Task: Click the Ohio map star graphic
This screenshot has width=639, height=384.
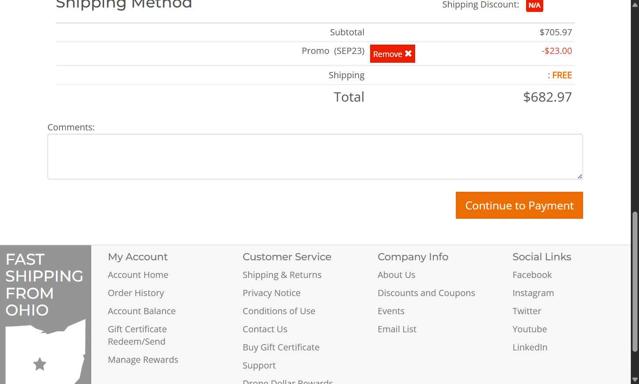Action: tap(40, 364)
